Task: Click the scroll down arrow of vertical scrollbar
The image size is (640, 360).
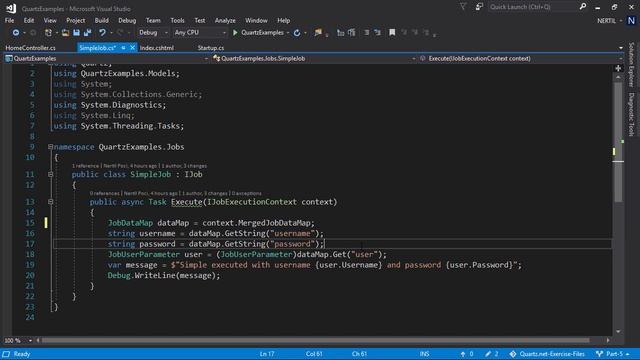Action: coord(618,331)
